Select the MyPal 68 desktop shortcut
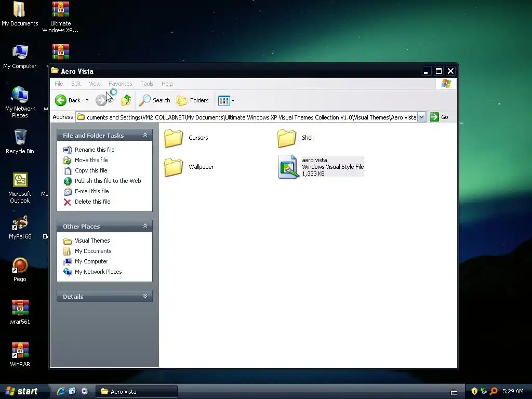This screenshot has width=532, height=399. click(20, 228)
